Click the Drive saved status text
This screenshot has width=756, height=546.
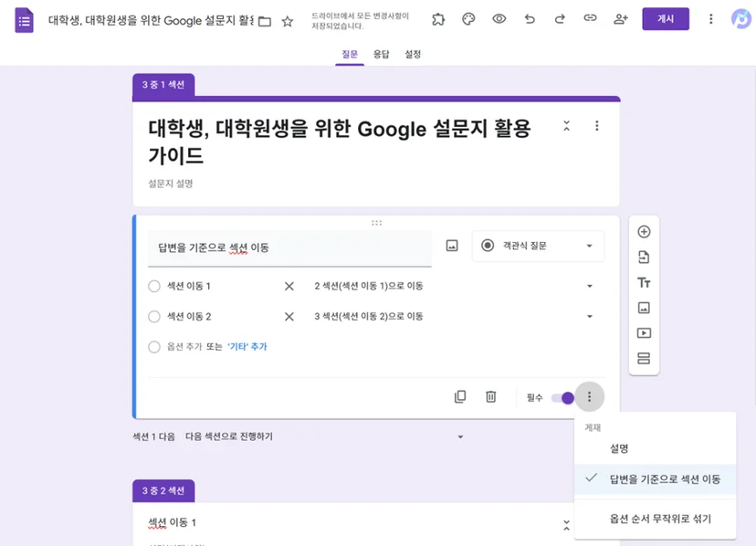[360, 21]
